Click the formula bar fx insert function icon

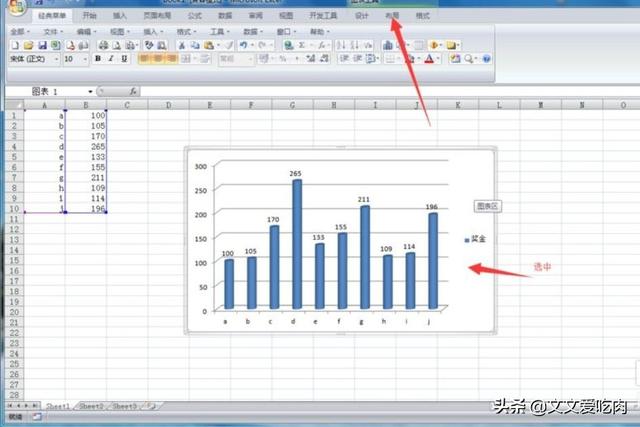click(133, 91)
